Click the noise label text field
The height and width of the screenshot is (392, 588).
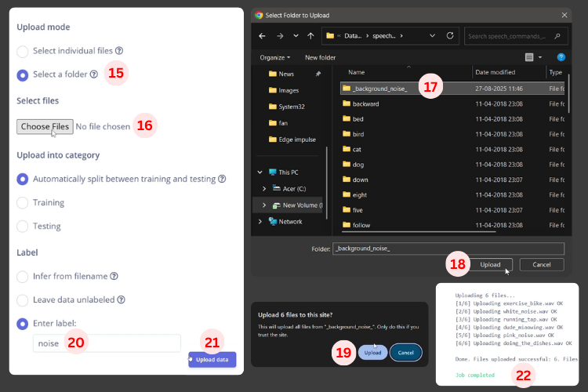coord(106,343)
